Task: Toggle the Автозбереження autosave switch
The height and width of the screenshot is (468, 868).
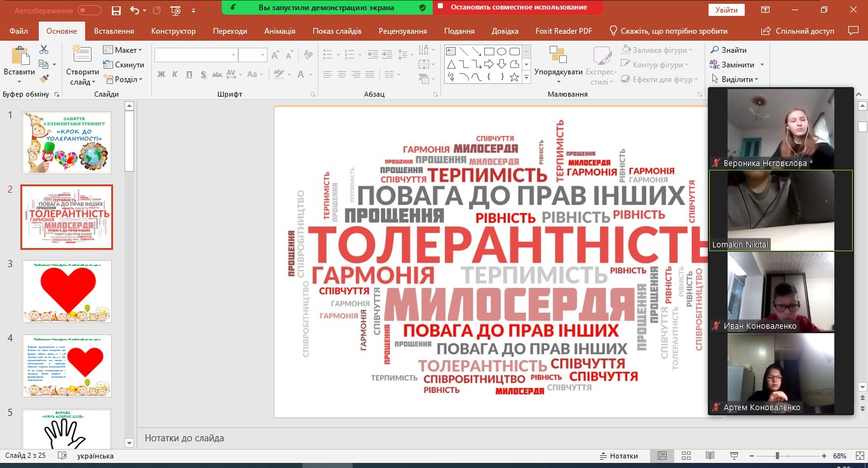Action: (90, 11)
